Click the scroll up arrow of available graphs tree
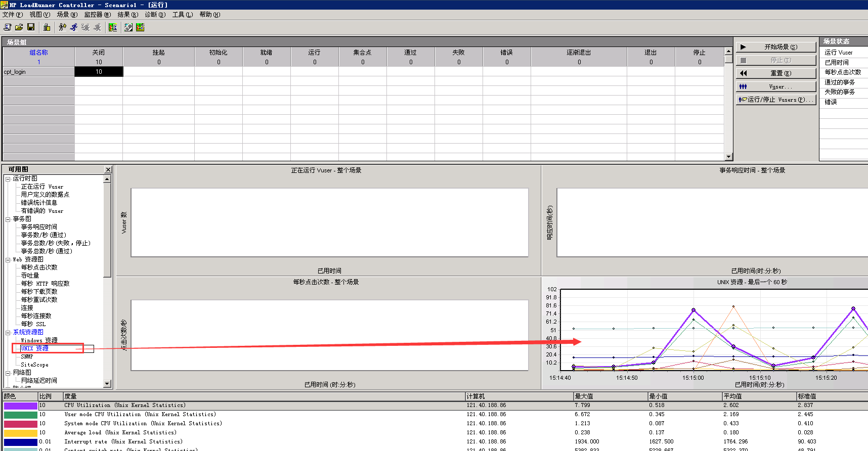 (x=107, y=179)
